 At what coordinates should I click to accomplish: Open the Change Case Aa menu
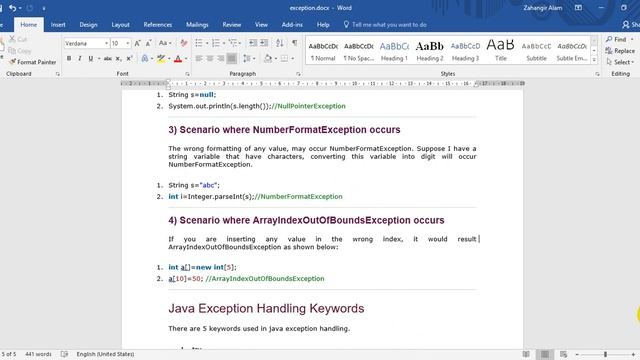[x=165, y=43]
